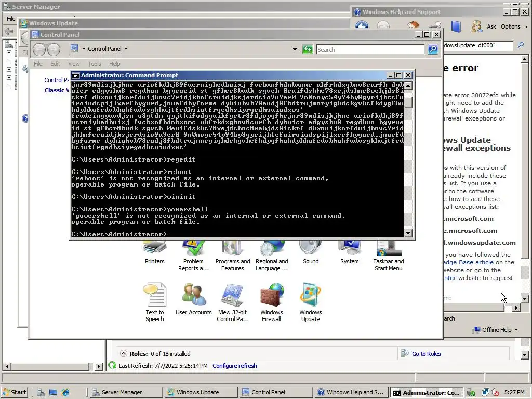Click the volume tray icon

tap(495, 393)
